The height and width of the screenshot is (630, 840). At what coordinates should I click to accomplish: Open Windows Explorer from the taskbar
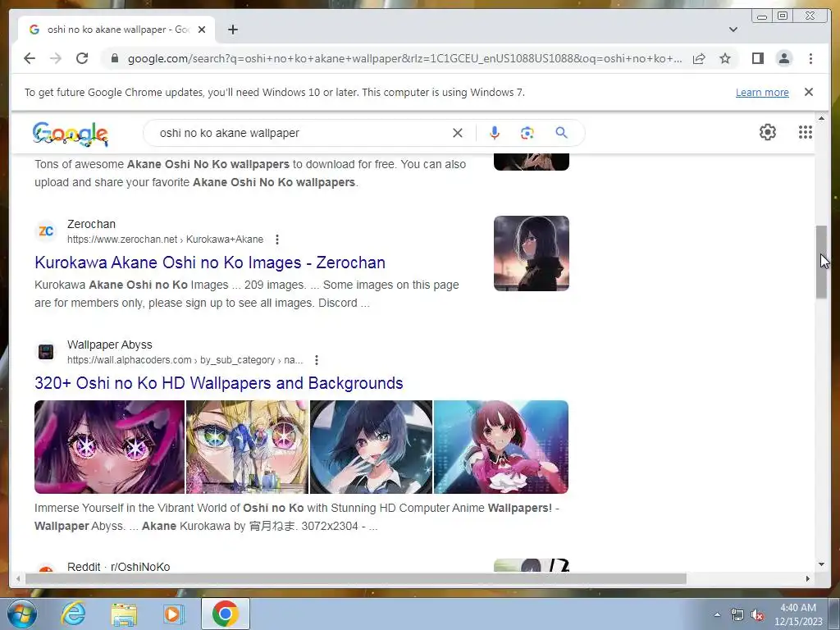pos(124,614)
